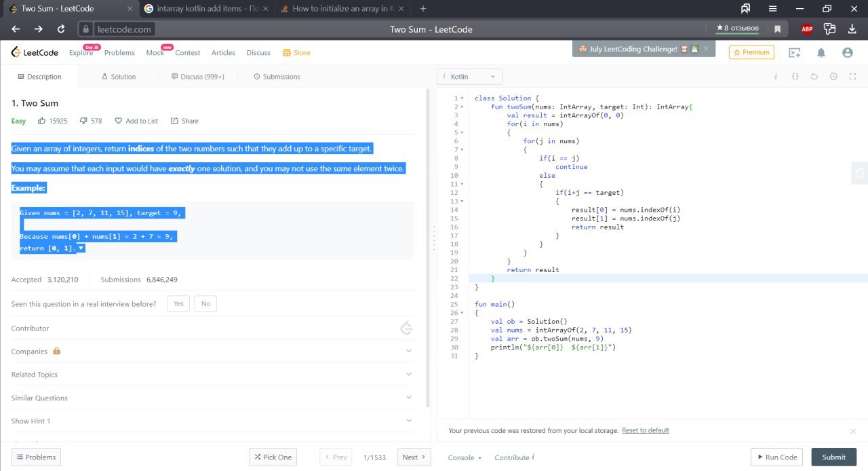The width and height of the screenshot is (868, 471).
Task: Click Add to List
Action: (136, 121)
